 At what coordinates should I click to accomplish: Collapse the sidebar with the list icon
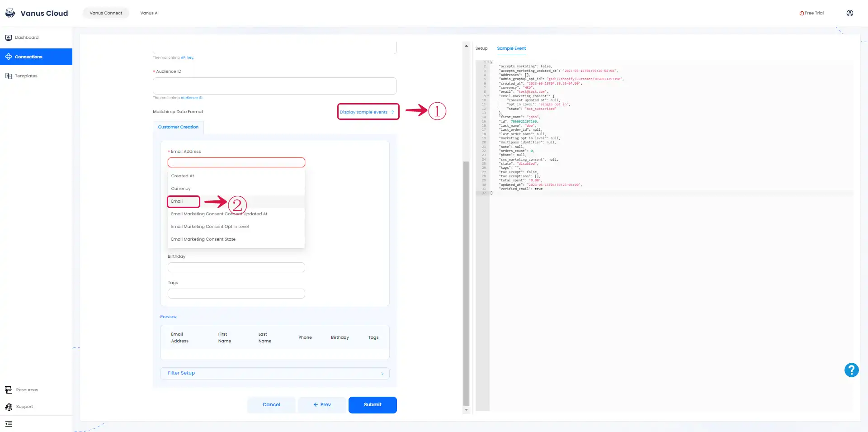click(9, 424)
